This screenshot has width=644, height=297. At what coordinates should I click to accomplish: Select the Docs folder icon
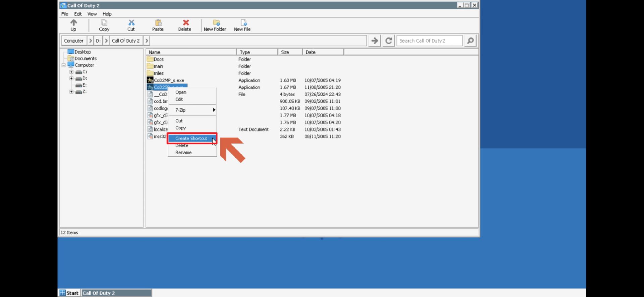[150, 59]
